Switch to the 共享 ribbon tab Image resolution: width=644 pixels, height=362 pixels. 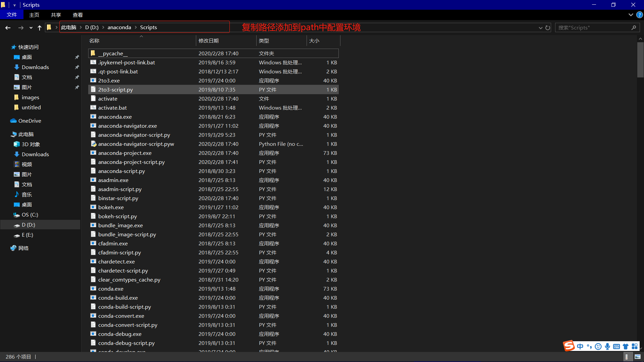click(56, 15)
